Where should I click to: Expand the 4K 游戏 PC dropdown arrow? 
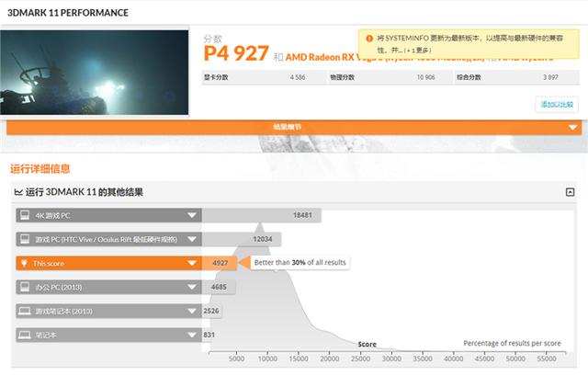coord(192,215)
